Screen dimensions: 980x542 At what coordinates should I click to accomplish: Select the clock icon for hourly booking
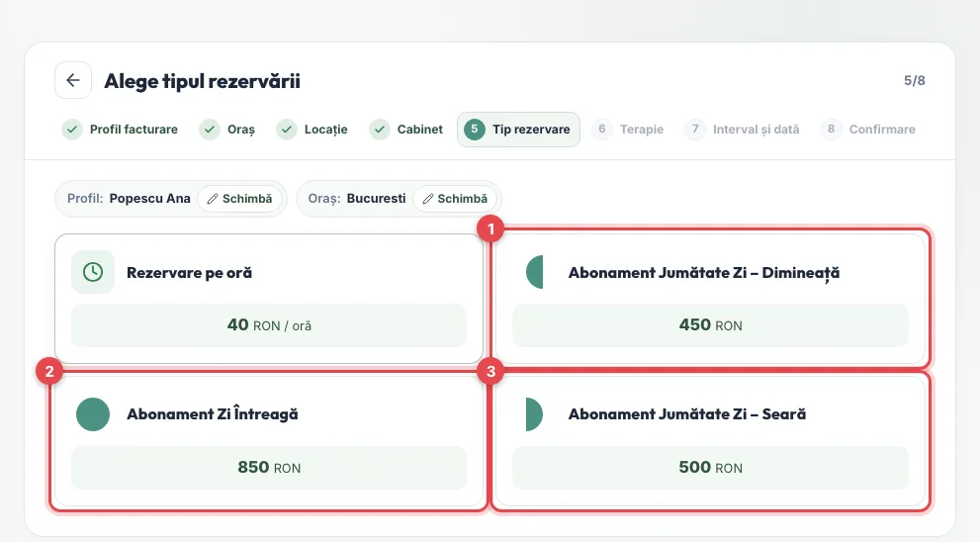tap(93, 272)
